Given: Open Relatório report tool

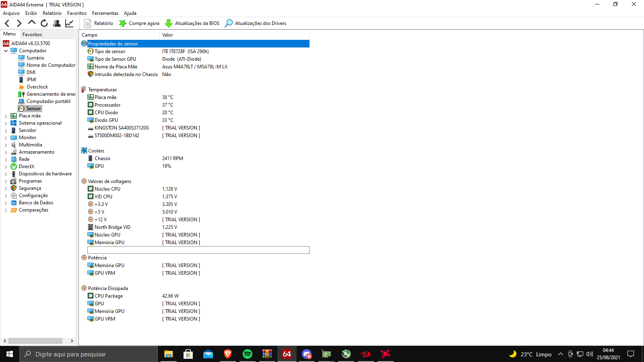Looking at the screenshot, I should (x=99, y=23).
